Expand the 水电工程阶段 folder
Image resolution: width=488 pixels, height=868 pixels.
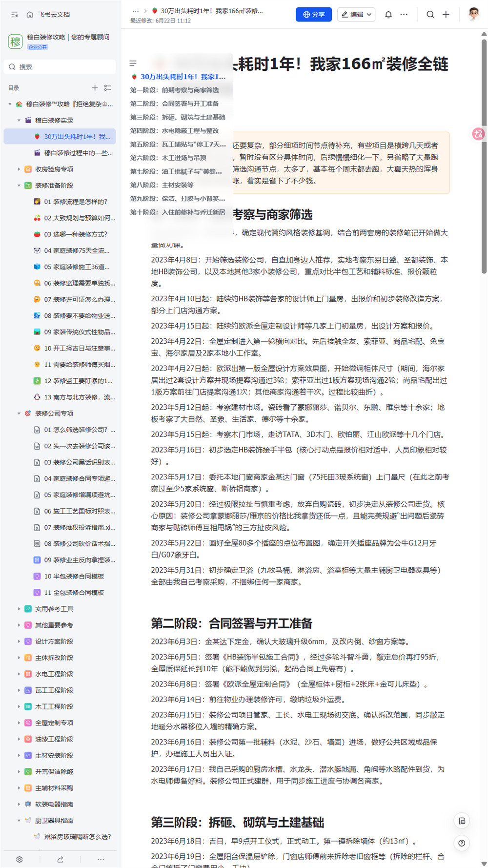coord(19,674)
